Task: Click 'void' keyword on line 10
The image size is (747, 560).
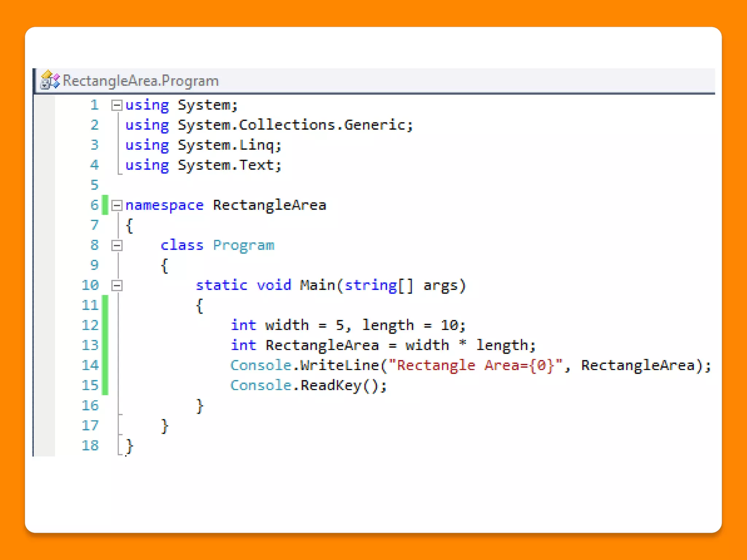Action: tap(274, 285)
